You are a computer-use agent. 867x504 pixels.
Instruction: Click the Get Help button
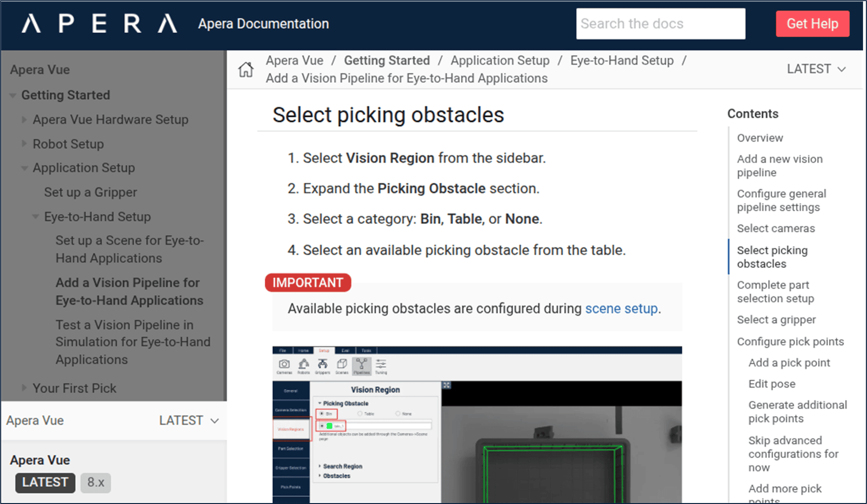812,23
